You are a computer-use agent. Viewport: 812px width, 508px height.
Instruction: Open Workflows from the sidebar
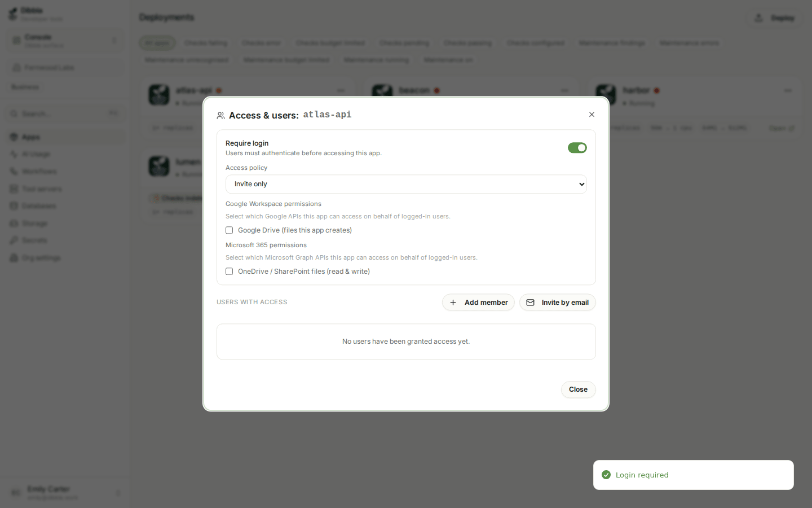coord(65,172)
